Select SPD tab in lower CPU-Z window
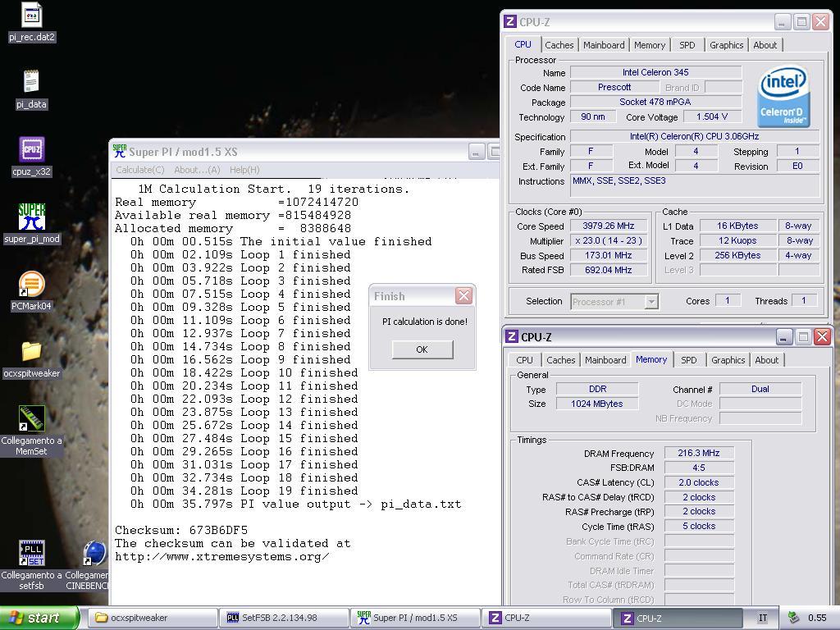 [689, 360]
